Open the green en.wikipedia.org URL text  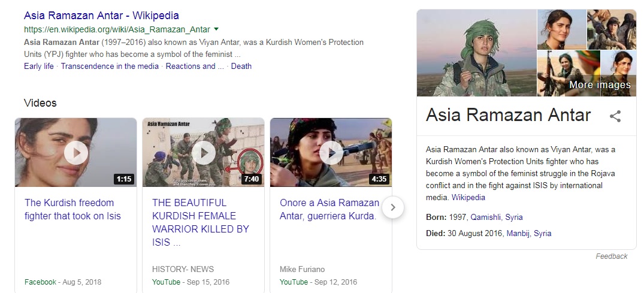117,29
